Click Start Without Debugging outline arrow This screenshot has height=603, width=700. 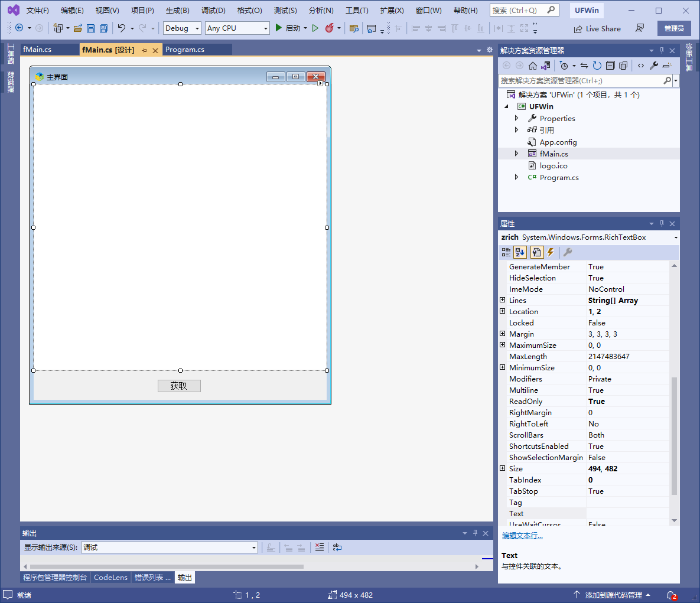(315, 28)
